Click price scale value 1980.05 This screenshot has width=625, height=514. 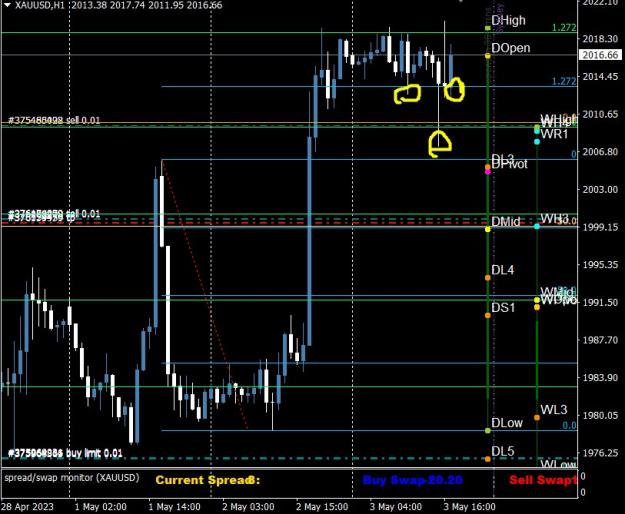(600, 415)
